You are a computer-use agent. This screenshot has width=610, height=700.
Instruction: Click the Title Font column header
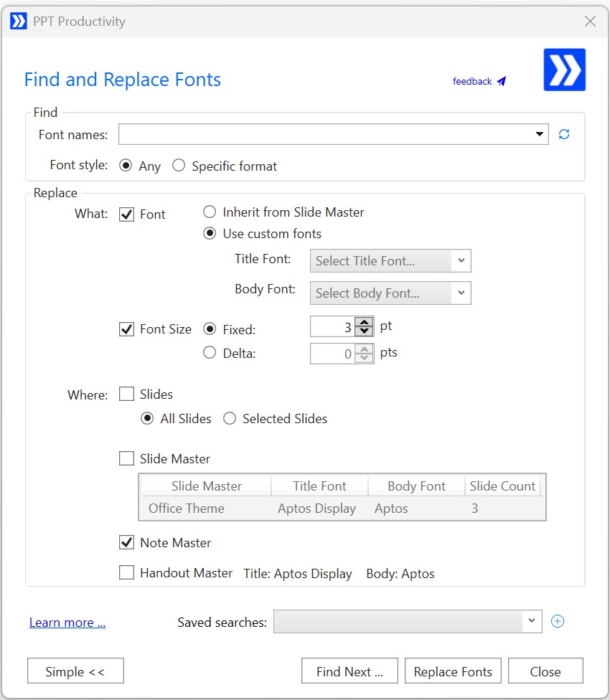320,486
